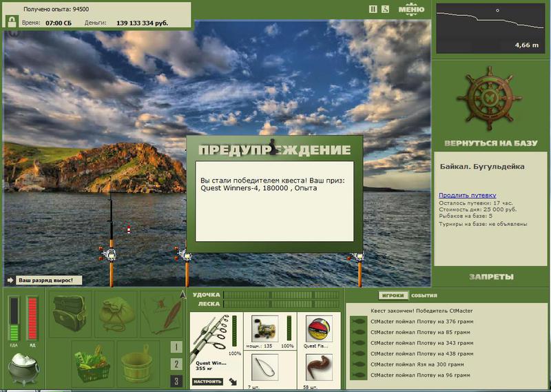551x392 pixels.
Task: Click the fish icon beside Плотву на 85 грамм
Action: point(359,332)
